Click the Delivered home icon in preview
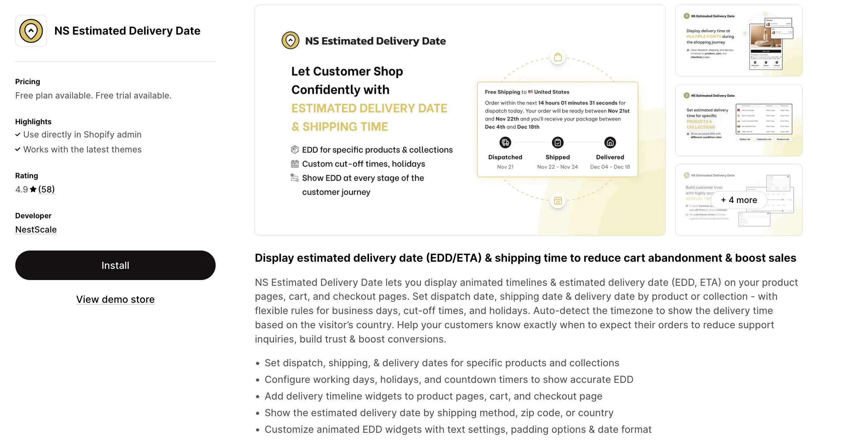The width and height of the screenshot is (868, 444). click(610, 143)
